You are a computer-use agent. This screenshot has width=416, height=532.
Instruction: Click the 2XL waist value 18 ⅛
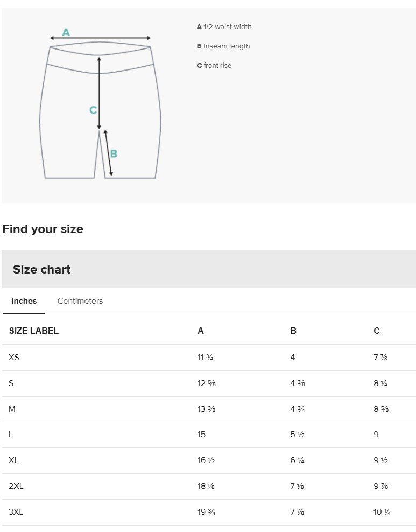tap(206, 486)
